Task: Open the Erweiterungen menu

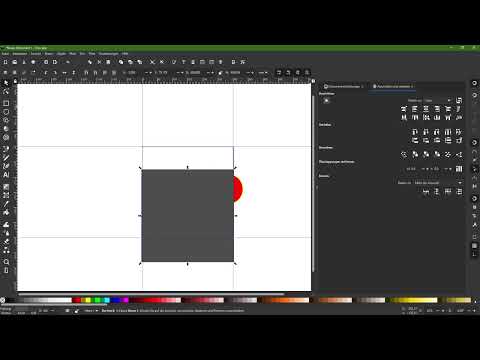Action: coord(109,54)
